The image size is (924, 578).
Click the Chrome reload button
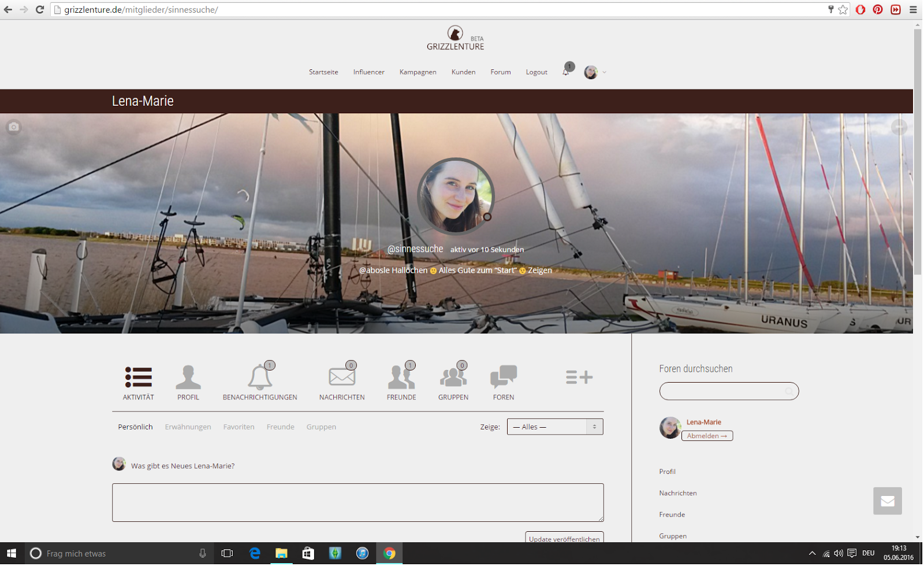click(x=40, y=9)
